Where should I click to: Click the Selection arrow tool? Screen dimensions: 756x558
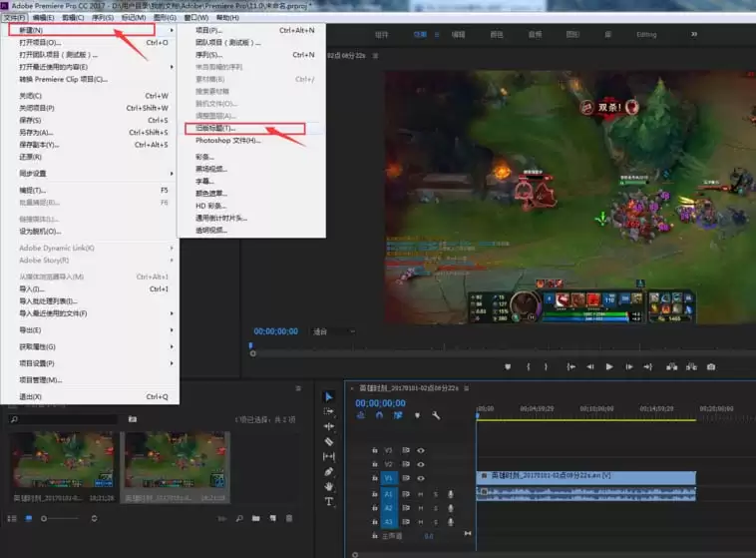[x=329, y=396]
